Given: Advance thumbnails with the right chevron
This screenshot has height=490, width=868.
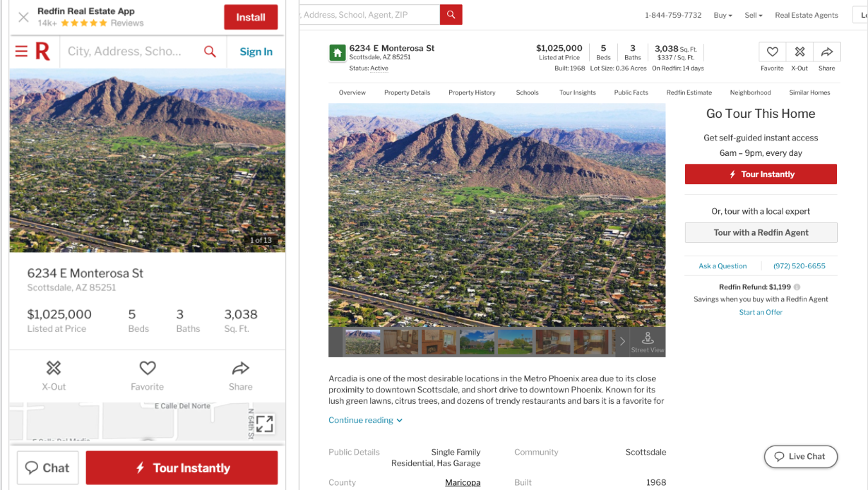Looking at the screenshot, I should tap(622, 342).
